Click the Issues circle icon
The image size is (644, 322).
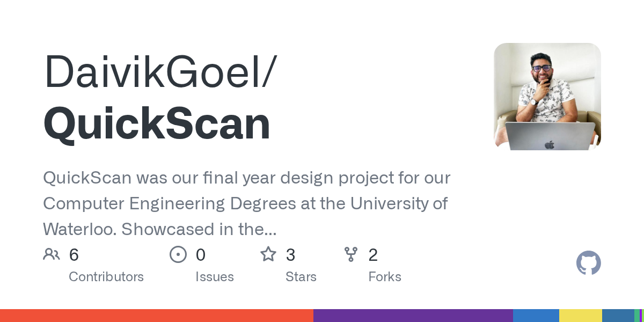click(x=178, y=254)
